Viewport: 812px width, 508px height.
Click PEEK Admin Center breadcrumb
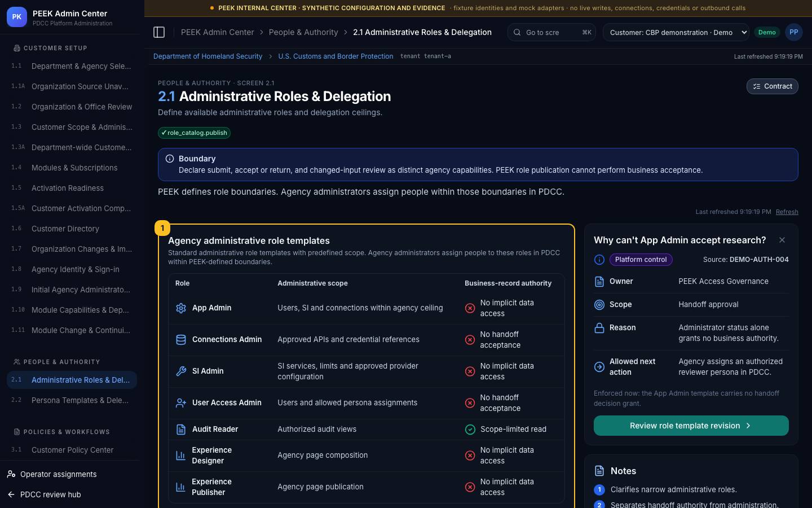217,32
